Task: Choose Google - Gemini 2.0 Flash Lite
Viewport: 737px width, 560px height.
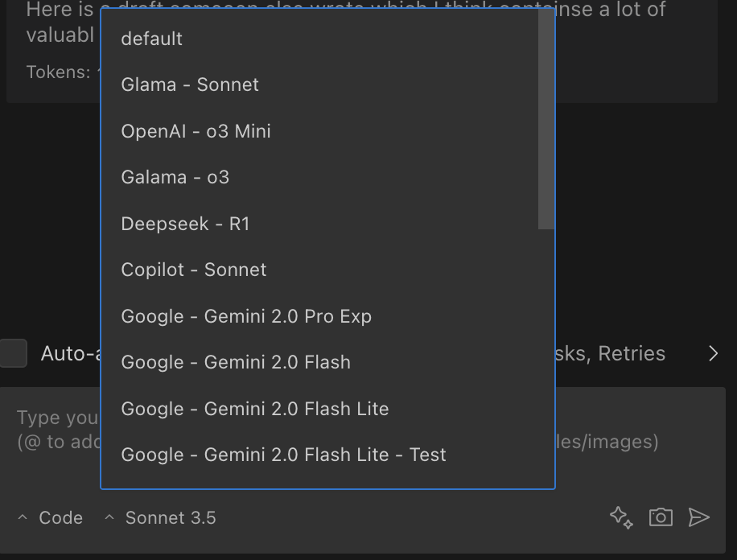Action: point(255,409)
